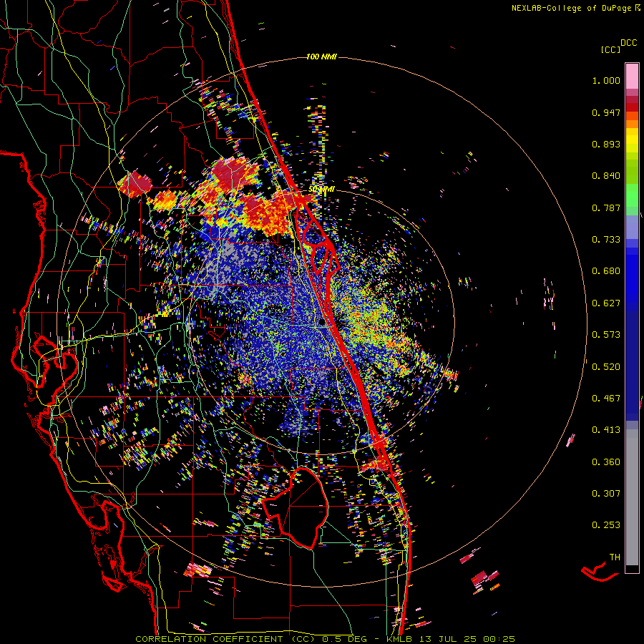The height and width of the screenshot is (644, 644).
Task: Click the 0.253 scale value
Action: [606, 525]
